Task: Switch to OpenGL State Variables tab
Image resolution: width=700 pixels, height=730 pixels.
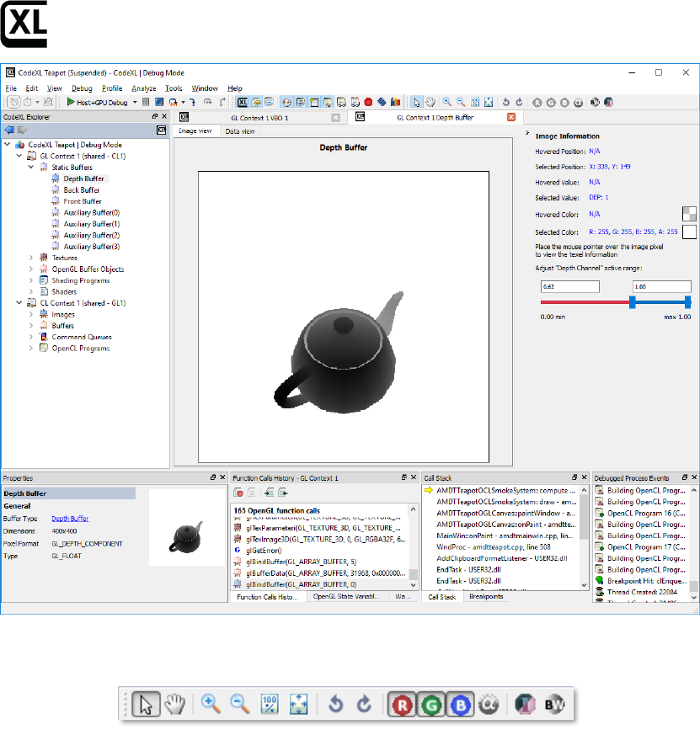Action: 345,596
